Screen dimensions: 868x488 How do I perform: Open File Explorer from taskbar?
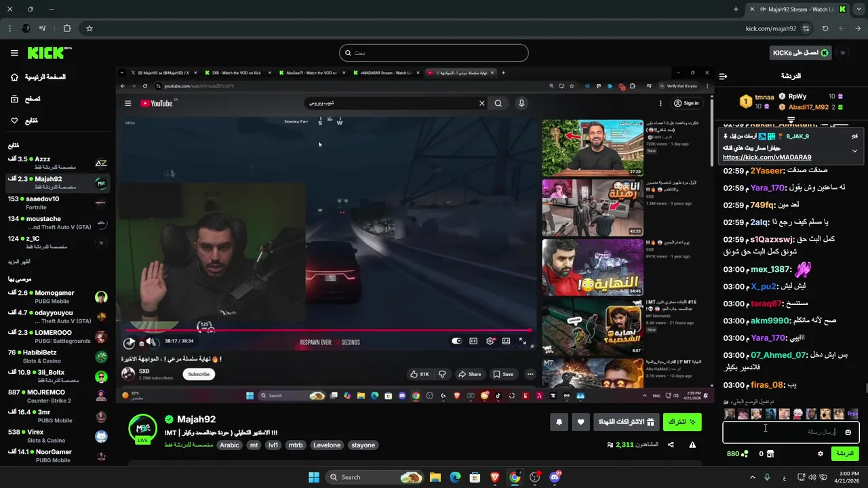coord(435,477)
